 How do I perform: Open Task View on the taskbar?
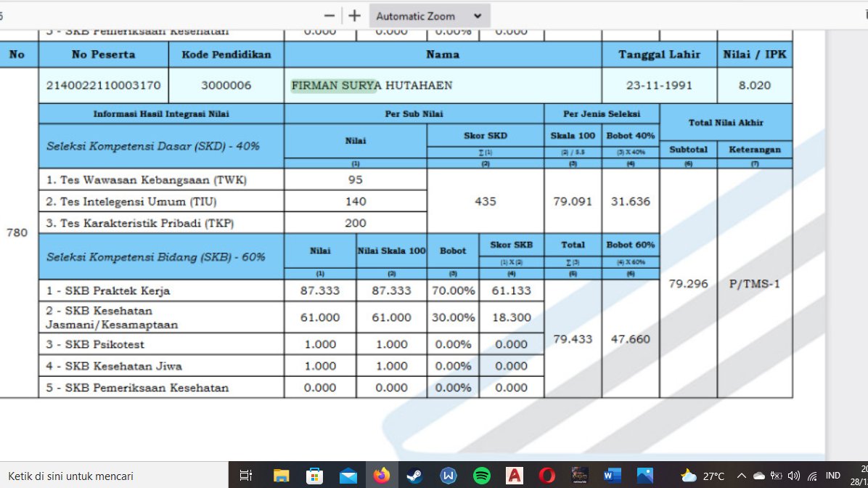pos(246,475)
